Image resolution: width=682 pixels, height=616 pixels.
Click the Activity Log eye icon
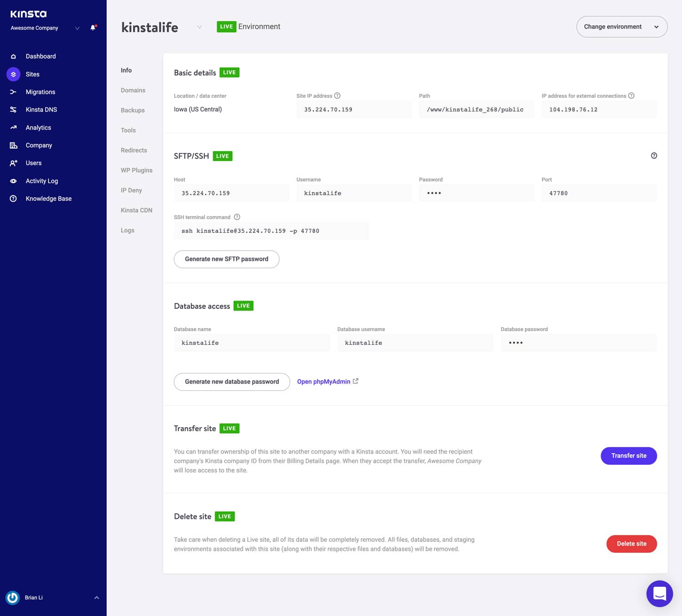click(13, 181)
